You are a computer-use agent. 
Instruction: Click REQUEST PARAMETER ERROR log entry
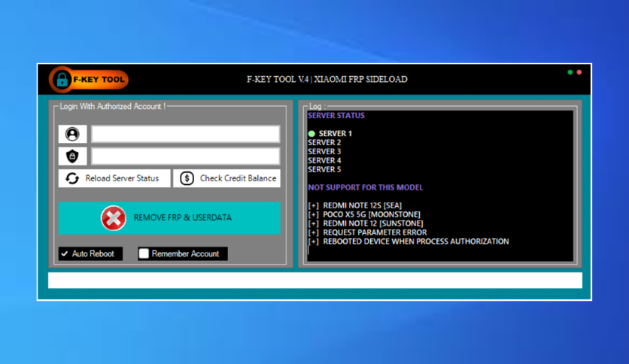click(x=367, y=232)
